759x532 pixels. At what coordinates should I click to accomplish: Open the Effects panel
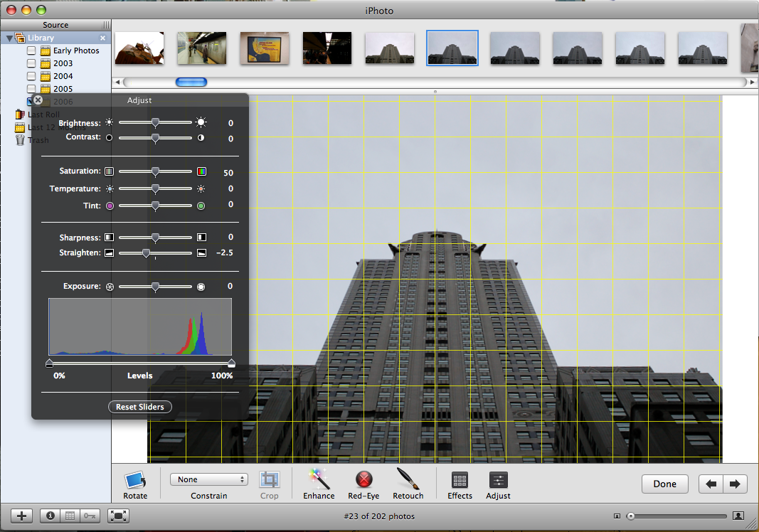tap(460, 480)
